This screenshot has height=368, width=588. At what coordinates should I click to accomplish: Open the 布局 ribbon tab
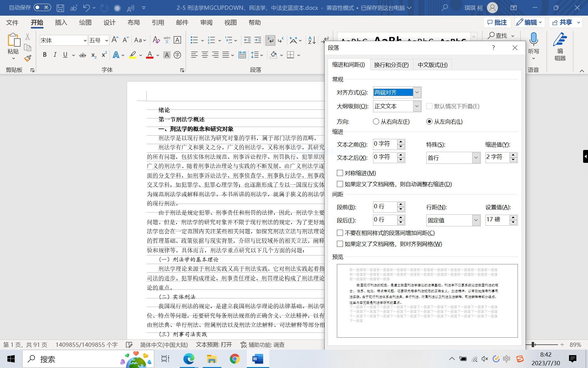pos(134,23)
